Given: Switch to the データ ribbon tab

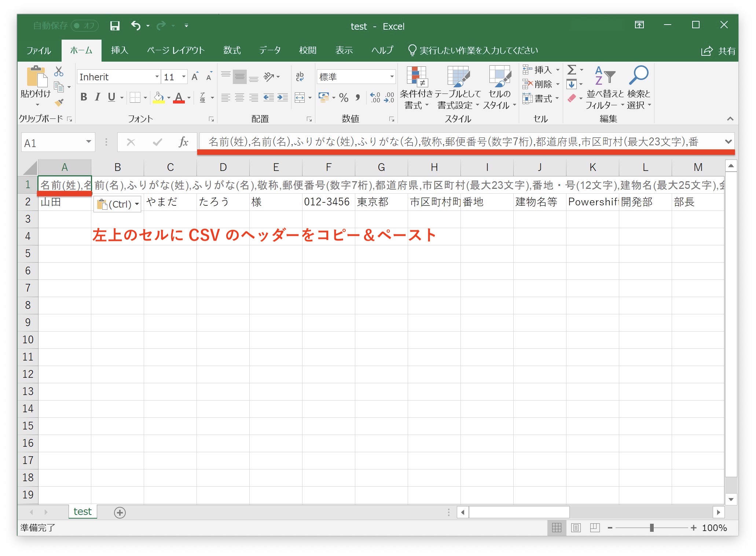Looking at the screenshot, I should (x=270, y=50).
